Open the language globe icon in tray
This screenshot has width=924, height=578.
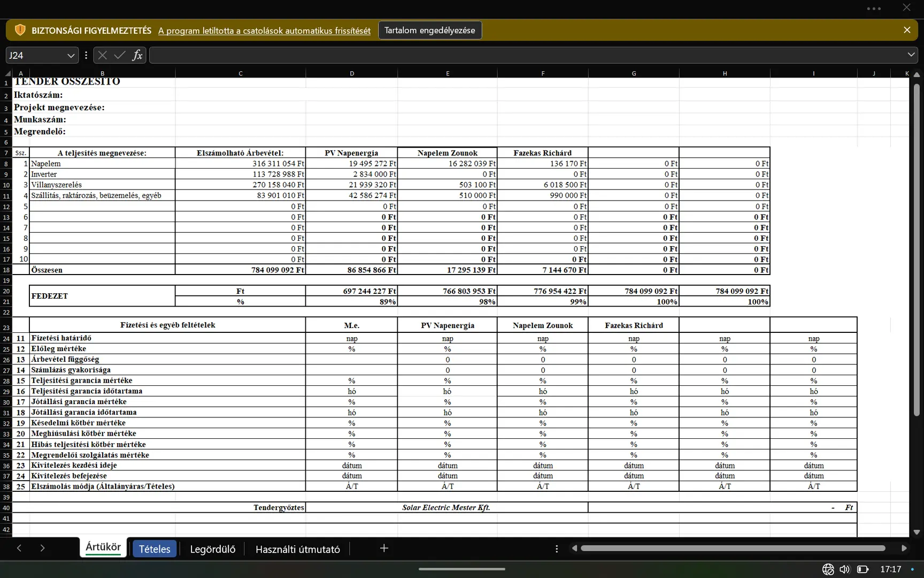pyautogui.click(x=828, y=569)
